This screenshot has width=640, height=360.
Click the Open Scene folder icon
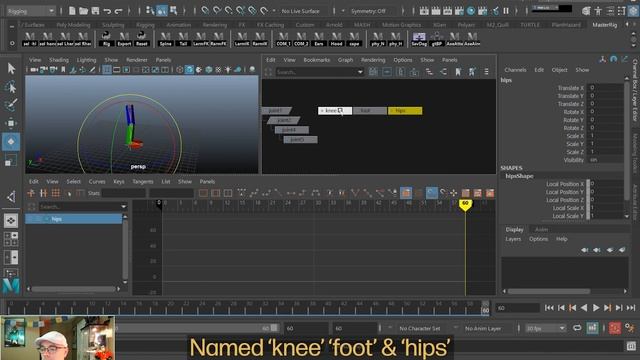[x=83, y=11]
